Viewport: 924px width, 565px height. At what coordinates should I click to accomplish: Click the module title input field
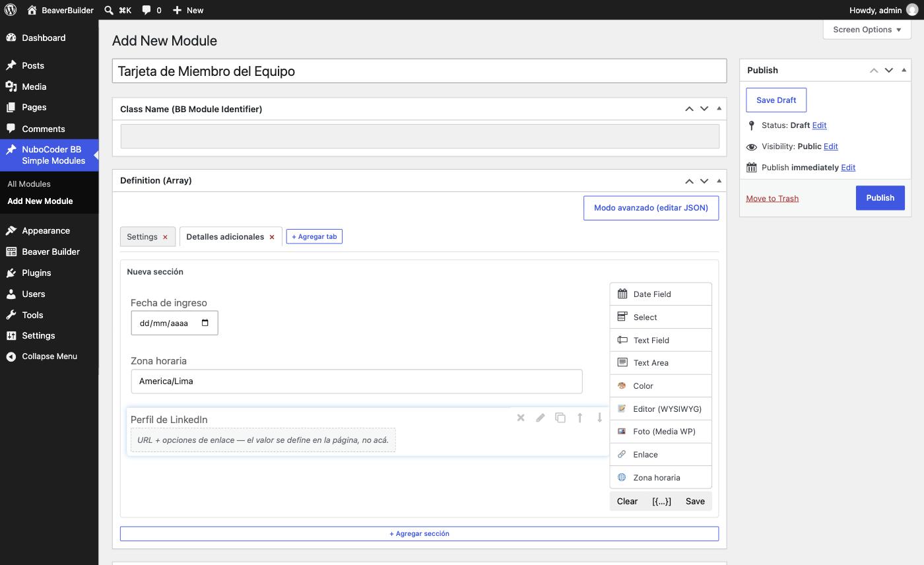tap(419, 71)
